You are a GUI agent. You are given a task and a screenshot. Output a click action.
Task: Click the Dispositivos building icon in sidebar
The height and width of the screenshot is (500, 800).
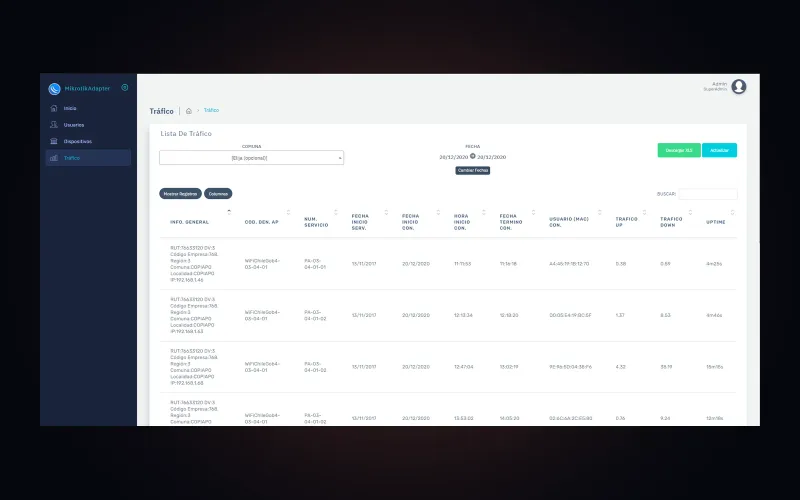pos(54,141)
